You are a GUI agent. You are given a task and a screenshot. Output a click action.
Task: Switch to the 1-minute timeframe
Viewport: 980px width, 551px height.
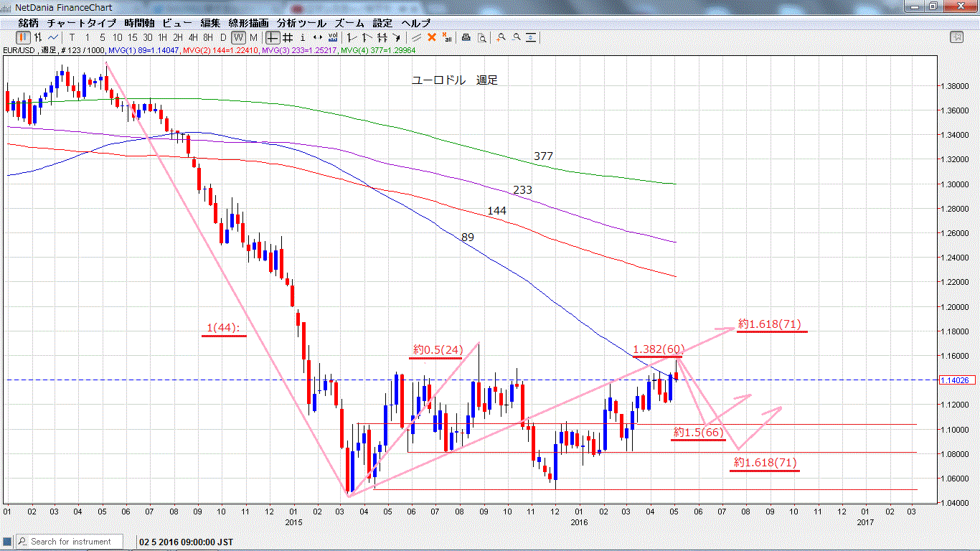click(88, 37)
